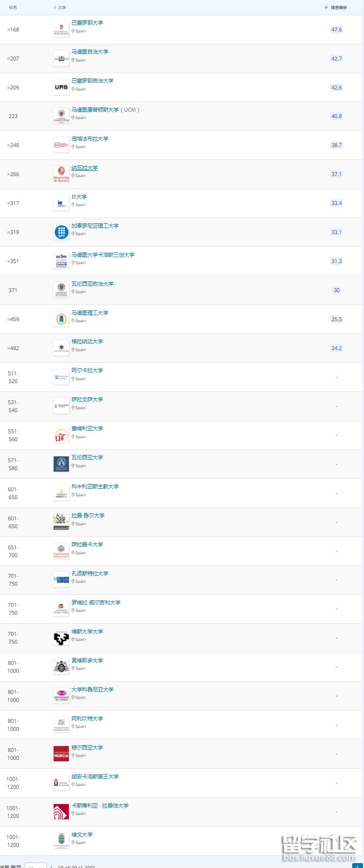This screenshot has width=364, height=868.
Task: Click the IE University logo
Action: coord(61,203)
